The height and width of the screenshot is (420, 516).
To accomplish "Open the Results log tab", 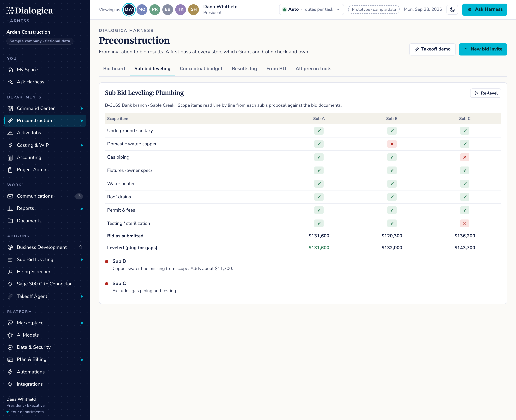I will point(244,69).
